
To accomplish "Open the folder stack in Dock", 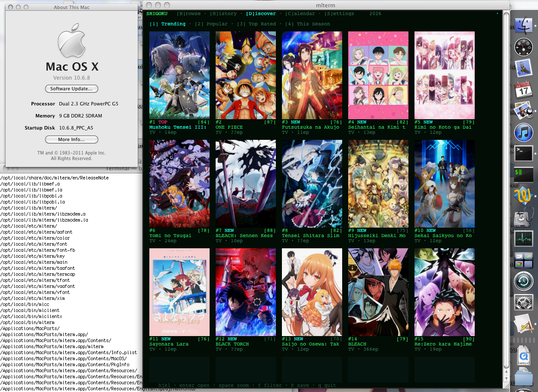I will [x=524, y=378].
